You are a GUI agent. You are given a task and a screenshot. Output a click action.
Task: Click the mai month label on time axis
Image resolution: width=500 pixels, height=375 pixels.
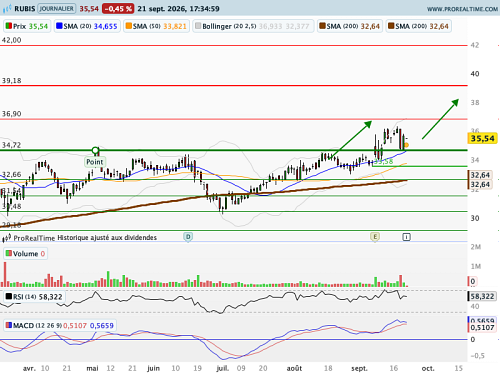point(92,368)
